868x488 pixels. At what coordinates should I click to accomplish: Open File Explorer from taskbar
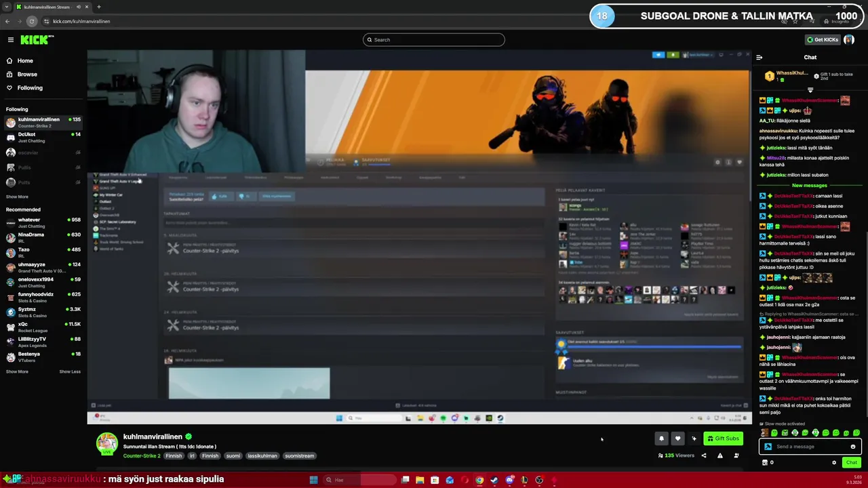(x=420, y=480)
